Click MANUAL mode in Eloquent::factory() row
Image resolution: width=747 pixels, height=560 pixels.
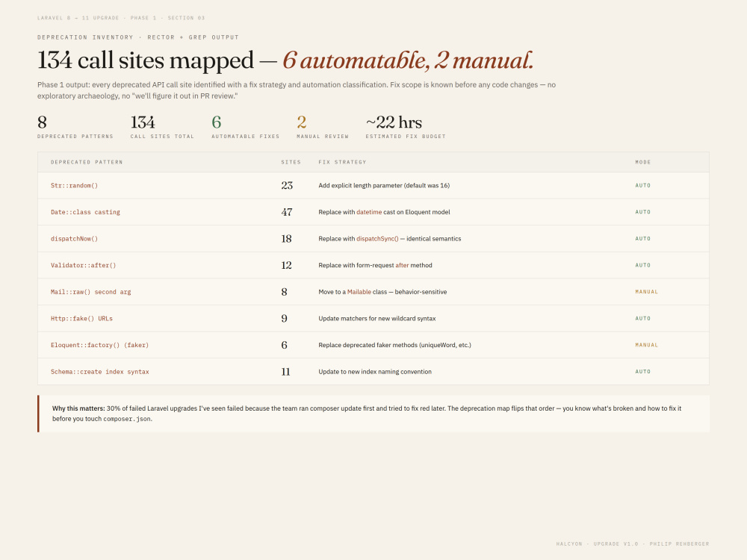click(x=646, y=346)
